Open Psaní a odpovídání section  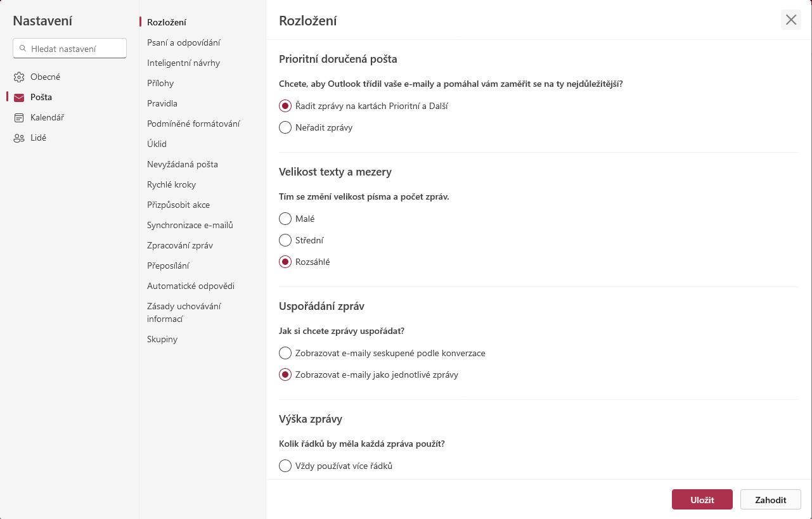click(x=184, y=42)
